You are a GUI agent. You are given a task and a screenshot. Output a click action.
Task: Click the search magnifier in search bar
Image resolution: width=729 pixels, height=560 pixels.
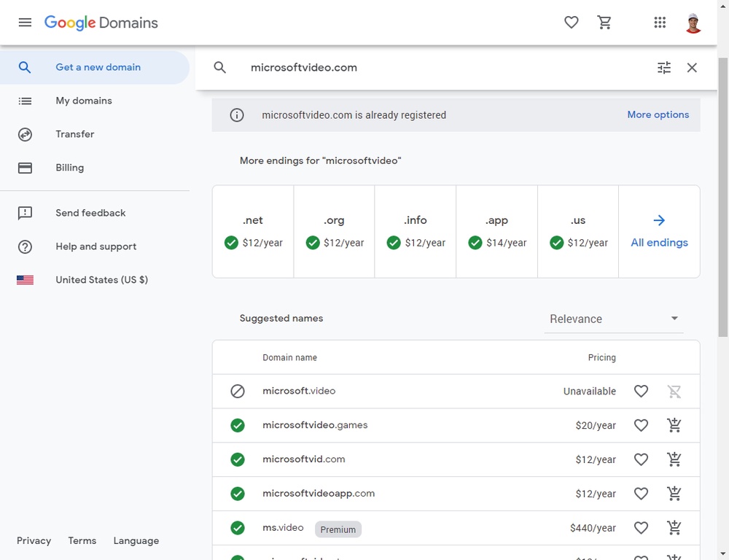tap(220, 67)
